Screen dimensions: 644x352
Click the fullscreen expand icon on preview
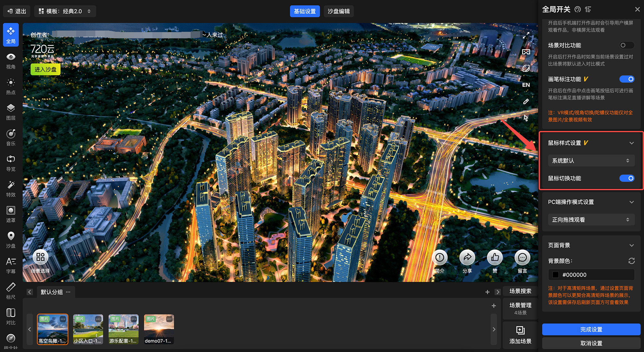click(x=526, y=35)
